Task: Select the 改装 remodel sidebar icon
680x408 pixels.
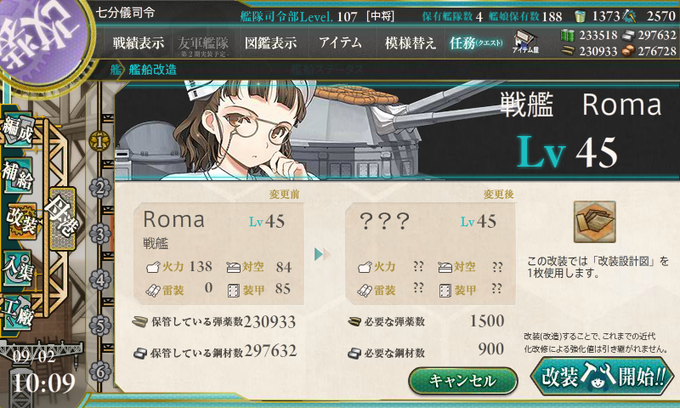Action: point(21,221)
